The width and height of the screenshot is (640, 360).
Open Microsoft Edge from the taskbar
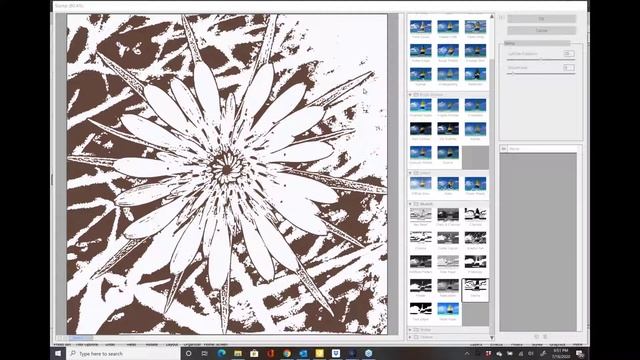(x=222, y=353)
